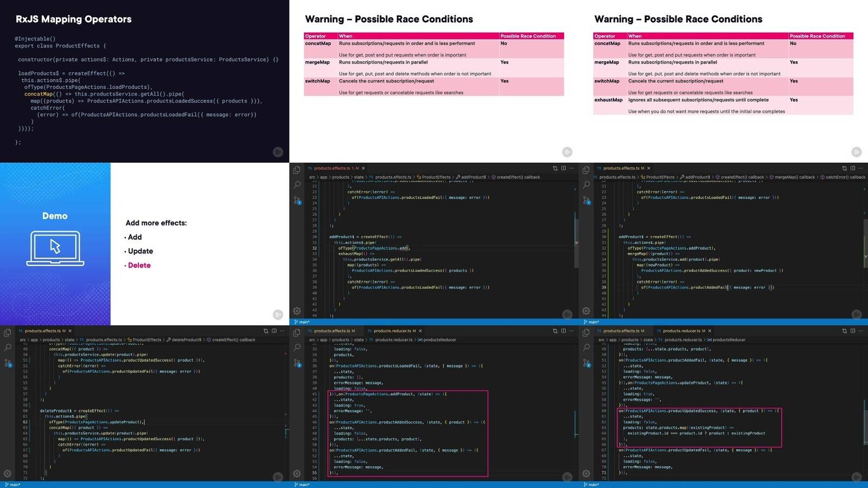Open Source Control icon in bottom-left editor

coord(8,363)
